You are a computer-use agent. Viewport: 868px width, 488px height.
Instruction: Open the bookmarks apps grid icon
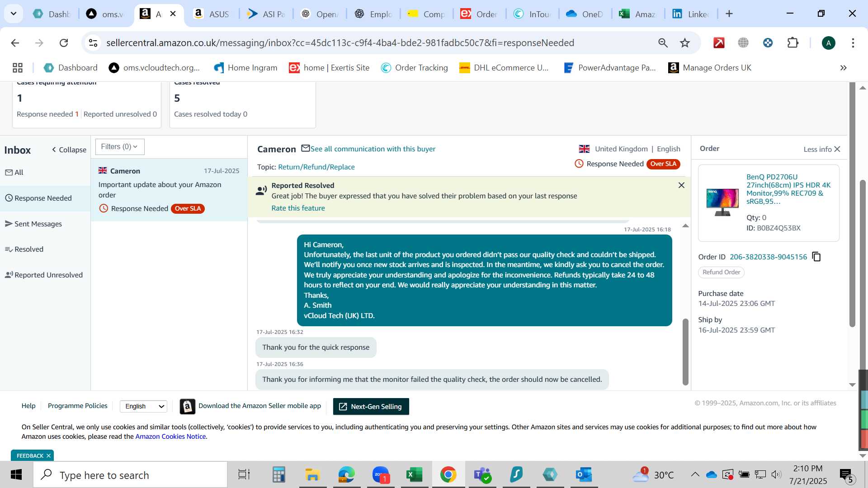tap(18, 68)
